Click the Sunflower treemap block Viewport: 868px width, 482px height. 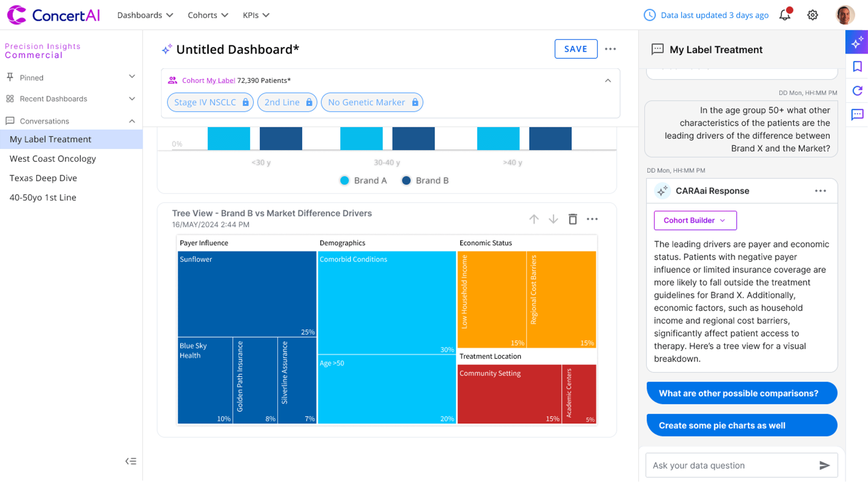coord(247,294)
